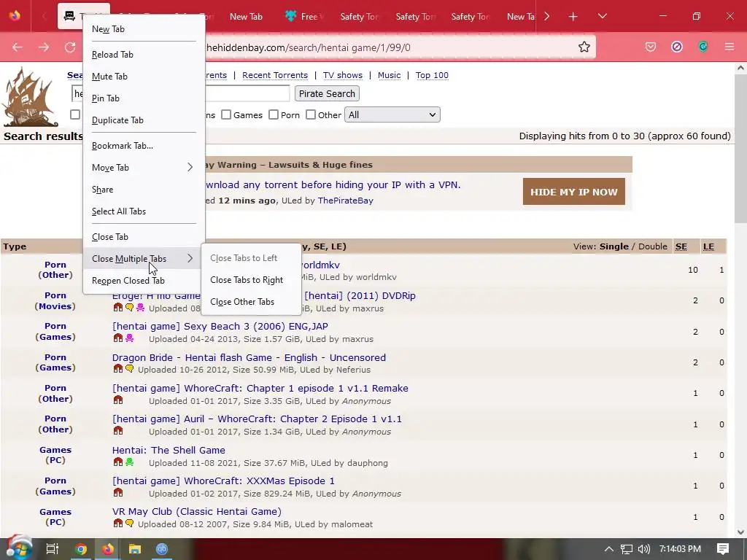
Task: Go back with the browser back arrow
Action: coord(18,47)
